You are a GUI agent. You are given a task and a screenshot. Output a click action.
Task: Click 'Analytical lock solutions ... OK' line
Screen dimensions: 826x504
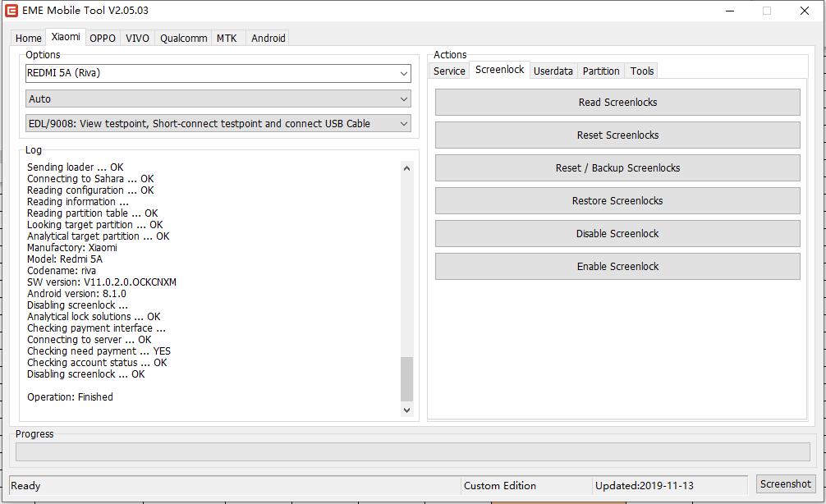tap(94, 317)
